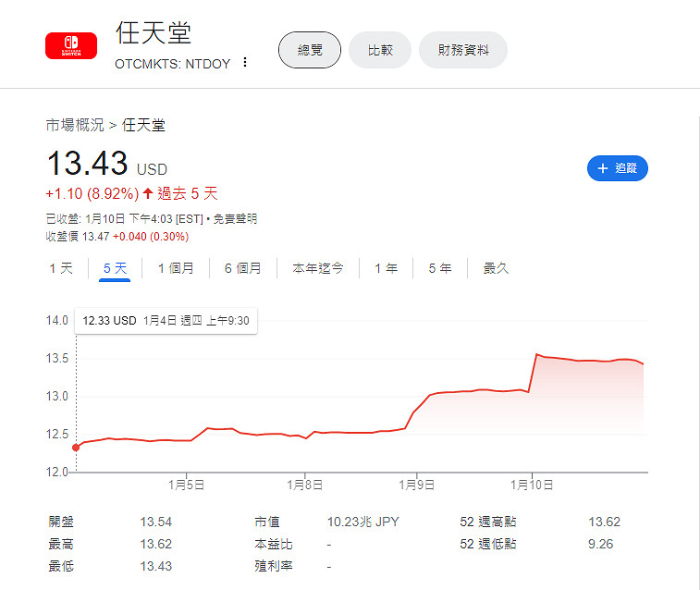Image resolution: width=700 pixels, height=590 pixels.
Task: Click the 收盤價 13.47 after-hours line
Action: pyautogui.click(x=117, y=237)
